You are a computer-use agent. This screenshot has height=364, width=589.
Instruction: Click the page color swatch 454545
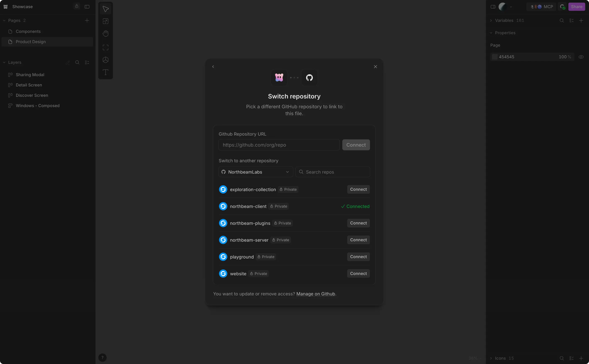point(495,57)
